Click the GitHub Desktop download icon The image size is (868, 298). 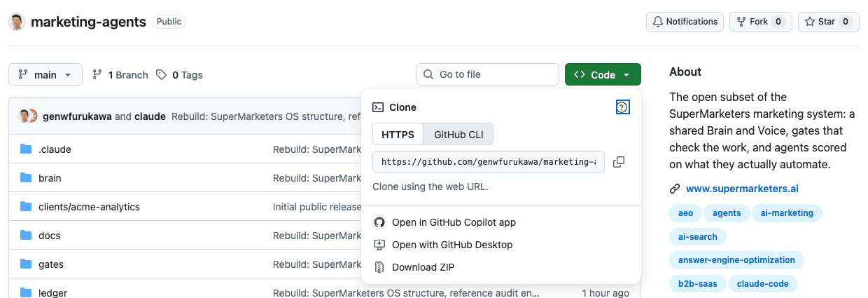(x=379, y=245)
